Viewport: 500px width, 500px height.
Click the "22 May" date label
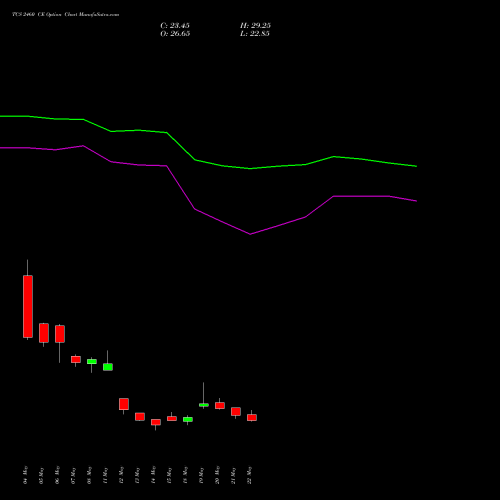250,475
